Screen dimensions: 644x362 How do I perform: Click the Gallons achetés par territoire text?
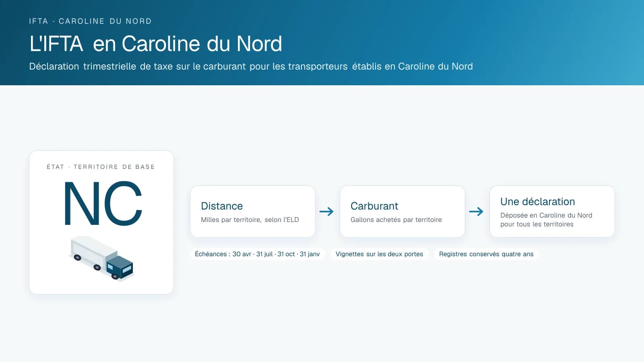click(396, 220)
